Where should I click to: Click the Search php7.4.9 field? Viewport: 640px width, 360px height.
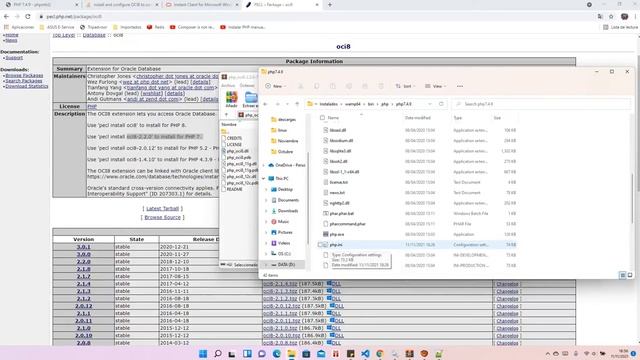[541, 104]
